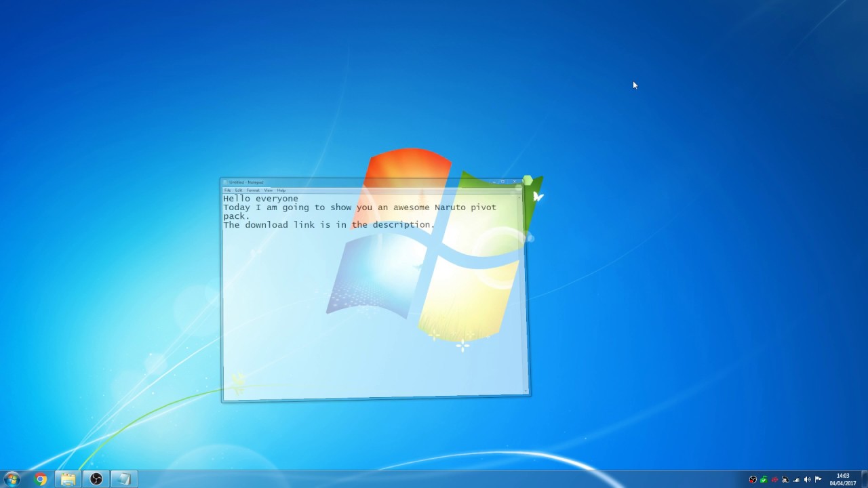This screenshot has width=868, height=488.
Task: Click the word 'pack.' in Notepad
Action: click(237, 216)
